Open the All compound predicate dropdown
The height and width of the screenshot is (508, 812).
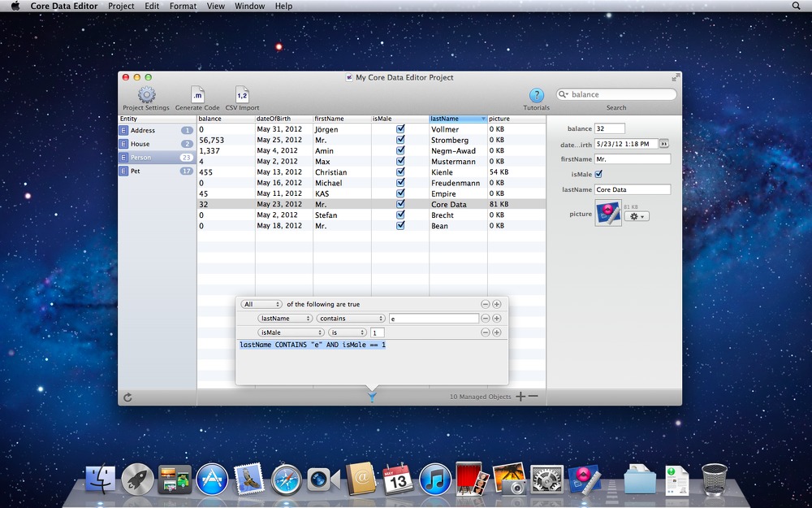(261, 304)
